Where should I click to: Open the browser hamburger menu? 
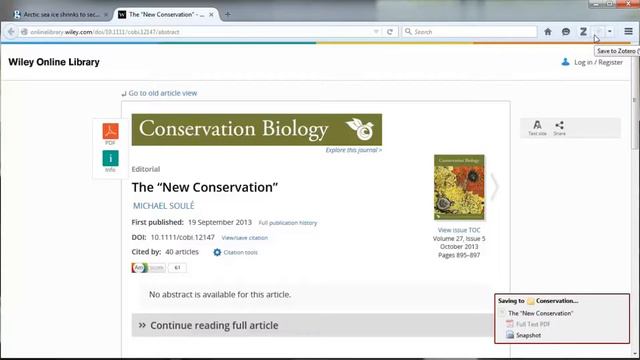pos(628,31)
